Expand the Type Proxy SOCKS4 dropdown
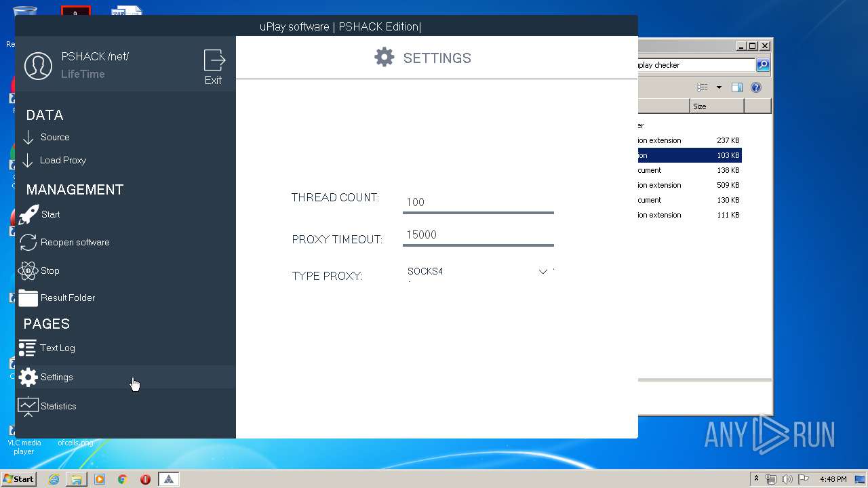 click(x=542, y=272)
